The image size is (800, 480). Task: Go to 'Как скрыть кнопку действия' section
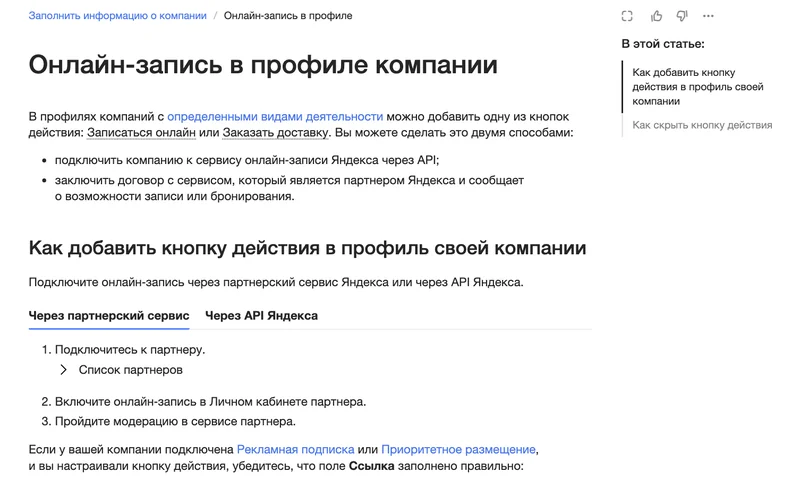pos(702,125)
